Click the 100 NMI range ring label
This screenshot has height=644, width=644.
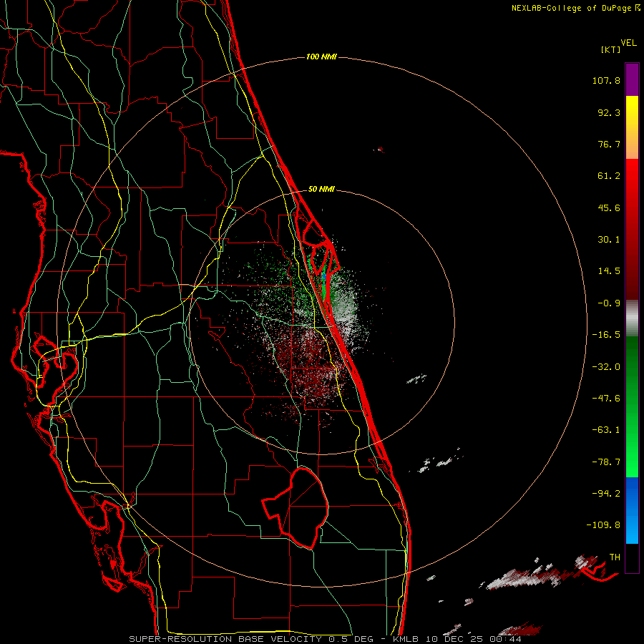321,57
